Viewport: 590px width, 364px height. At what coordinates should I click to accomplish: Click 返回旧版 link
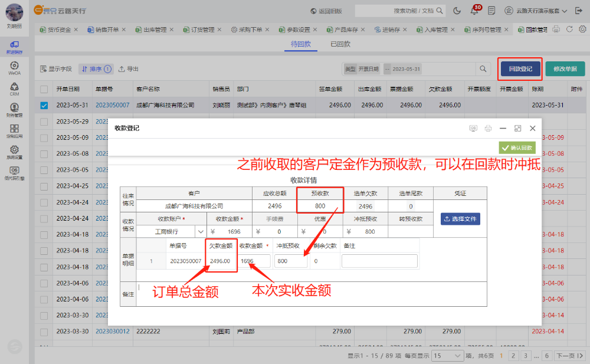click(x=326, y=11)
